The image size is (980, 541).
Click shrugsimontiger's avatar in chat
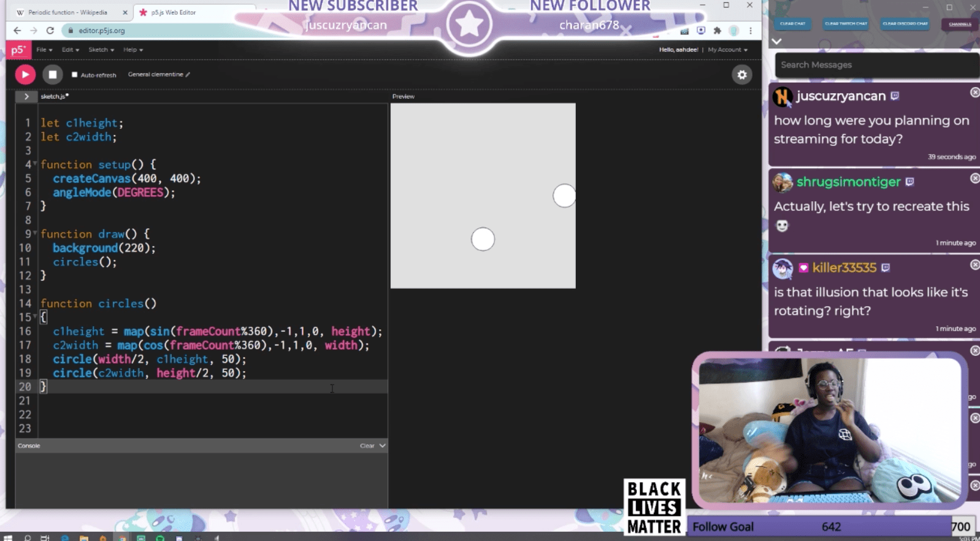click(x=783, y=182)
